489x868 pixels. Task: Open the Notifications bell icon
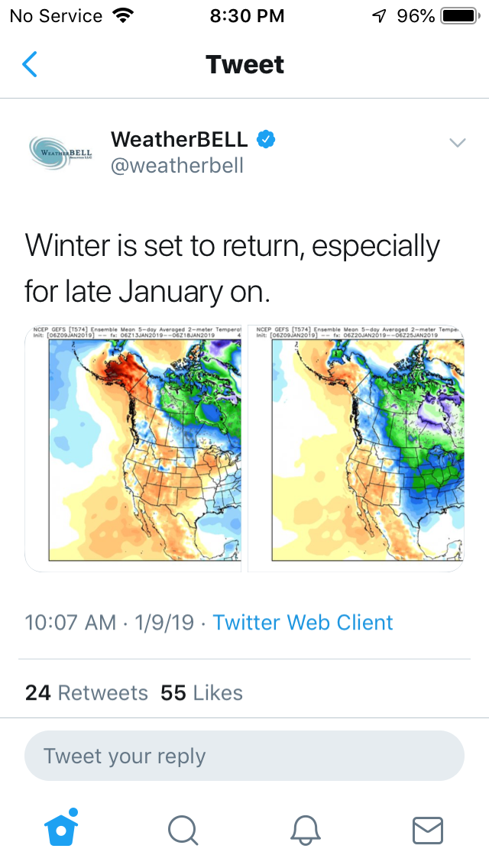pos(306,830)
